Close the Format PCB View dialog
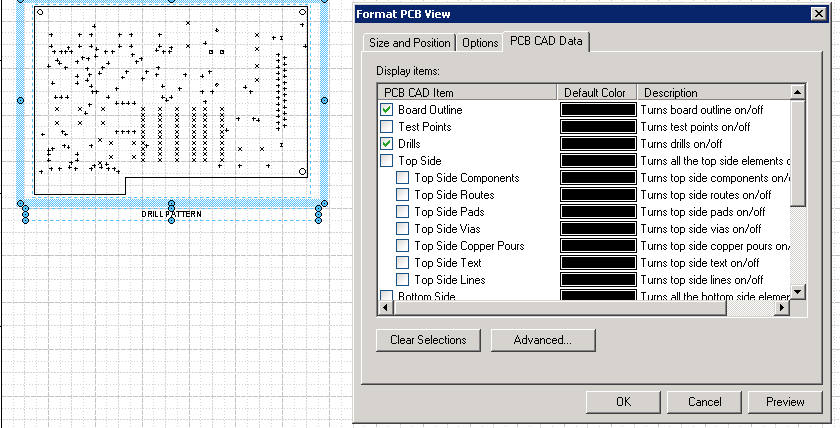The height and width of the screenshot is (428, 840). tap(819, 14)
